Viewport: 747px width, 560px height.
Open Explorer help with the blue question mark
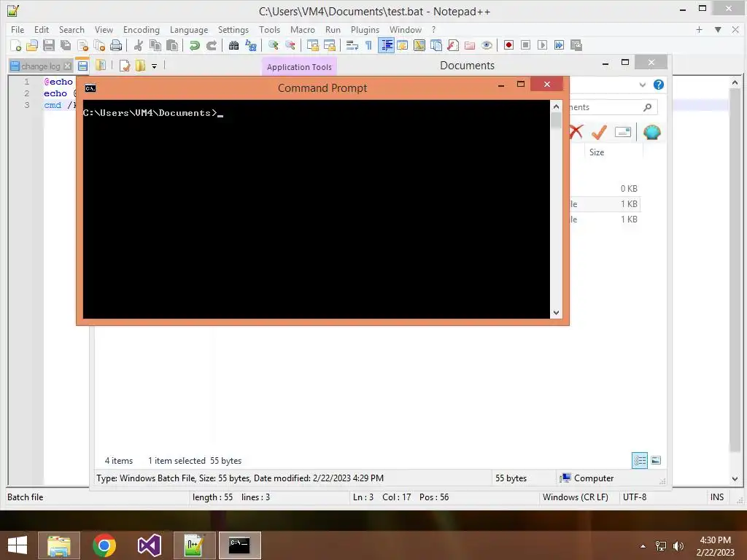tap(659, 85)
